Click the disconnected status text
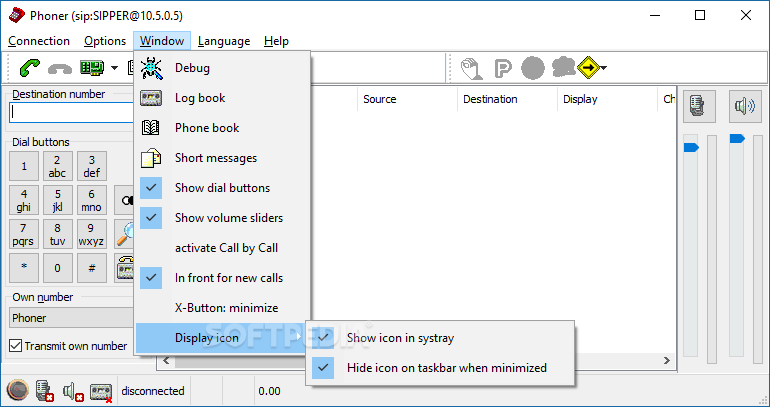This screenshot has height=407, width=770. point(153,391)
